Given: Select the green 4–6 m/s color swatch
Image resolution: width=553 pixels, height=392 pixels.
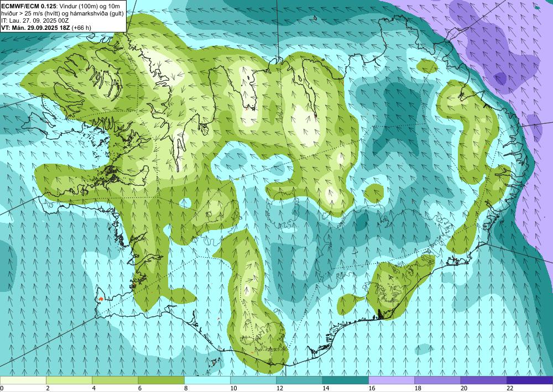Looking at the screenshot, I should (115, 380).
